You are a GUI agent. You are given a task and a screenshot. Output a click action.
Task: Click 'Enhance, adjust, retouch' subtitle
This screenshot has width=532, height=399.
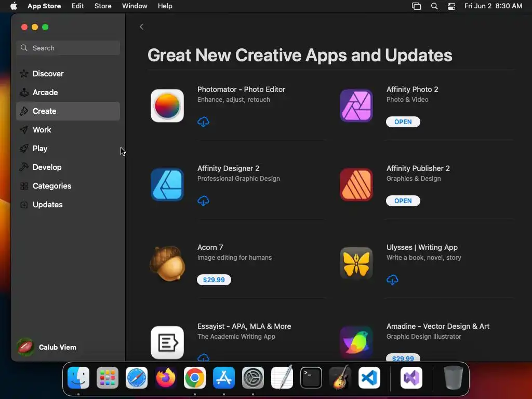click(x=233, y=100)
